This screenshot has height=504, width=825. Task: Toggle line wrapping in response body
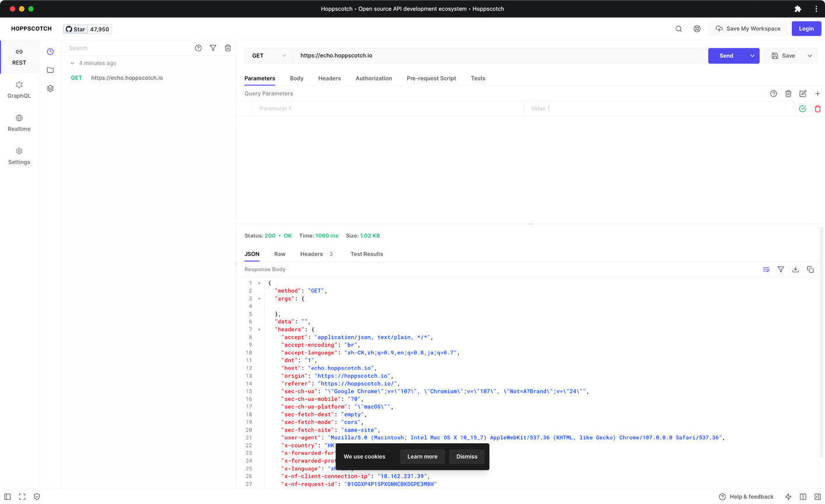pyautogui.click(x=766, y=269)
